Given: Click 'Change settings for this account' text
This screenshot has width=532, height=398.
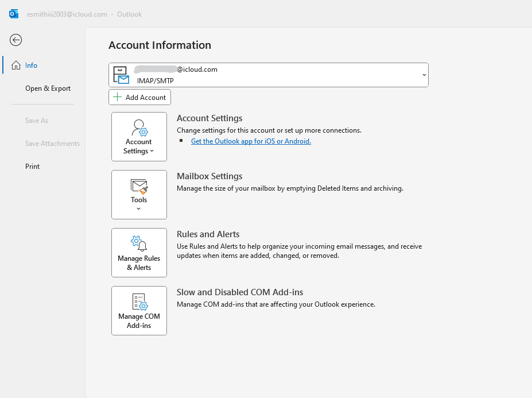Looking at the screenshot, I should point(269,130).
